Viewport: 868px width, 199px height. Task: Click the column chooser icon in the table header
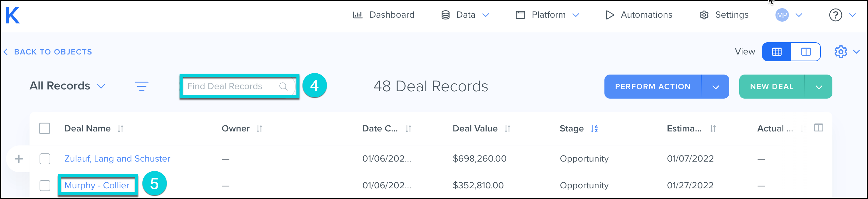tap(818, 127)
